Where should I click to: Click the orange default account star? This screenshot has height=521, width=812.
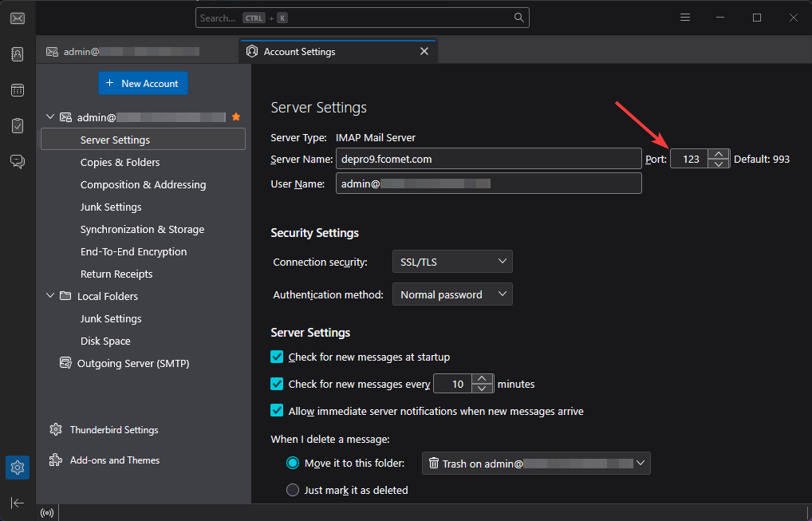tap(236, 117)
